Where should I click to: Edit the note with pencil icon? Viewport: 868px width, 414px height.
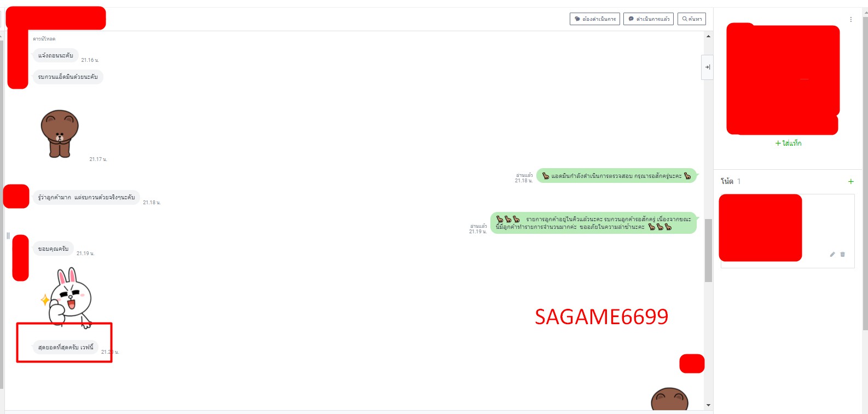832,255
